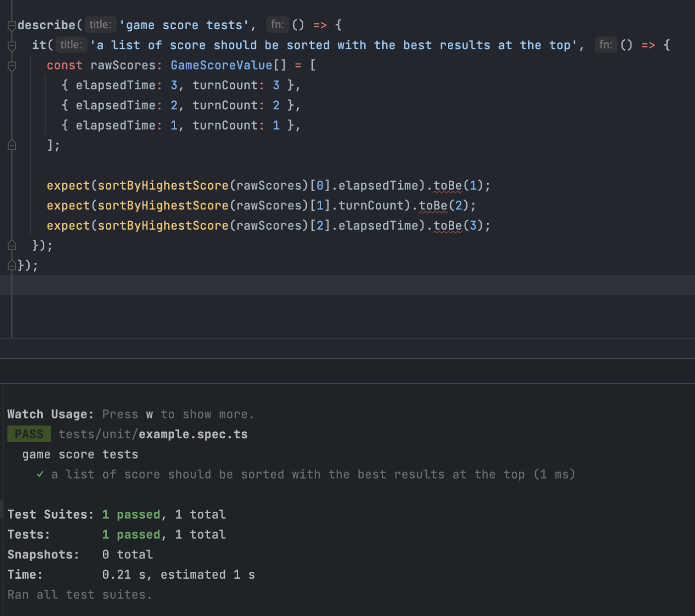Viewport: 695px width, 616px height.
Task: Click the test title string 'a list of score...'
Action: pyautogui.click(x=334, y=45)
